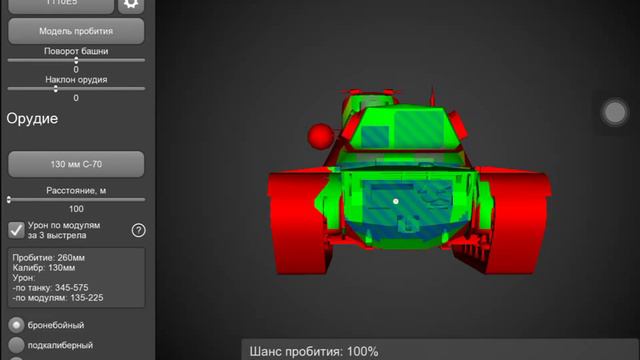This screenshot has width=640, height=360.
Task: Adjust the Наклон орудия slider handle
Action: coord(56,89)
